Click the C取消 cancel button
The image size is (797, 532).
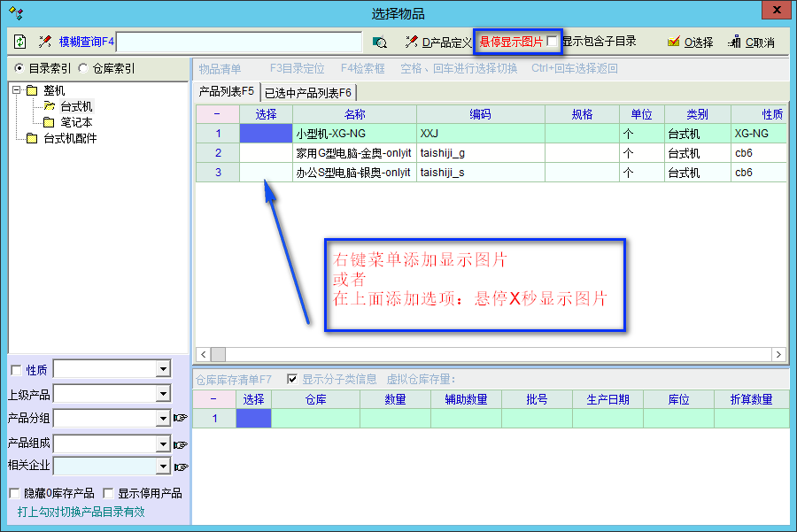751,42
